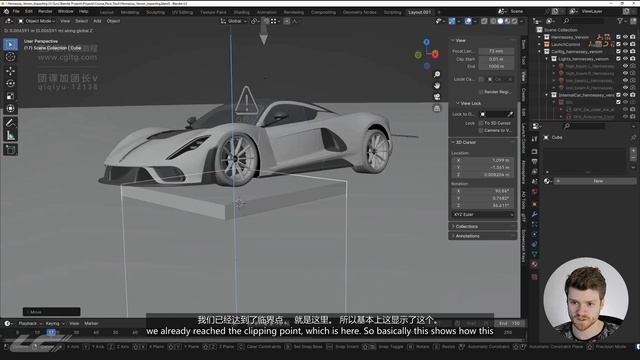Image resolution: width=640 pixels, height=360 pixels.
Task: Select the Transform tool
Action: (11, 109)
